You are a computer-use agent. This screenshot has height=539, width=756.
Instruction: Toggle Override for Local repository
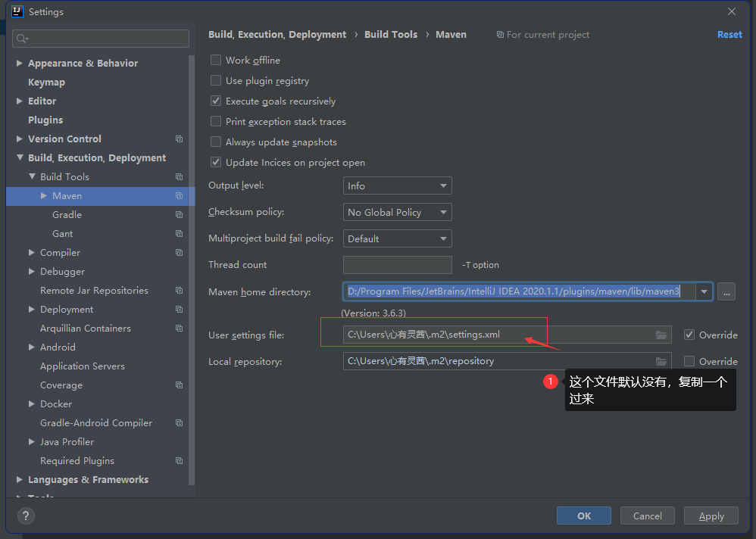point(689,361)
